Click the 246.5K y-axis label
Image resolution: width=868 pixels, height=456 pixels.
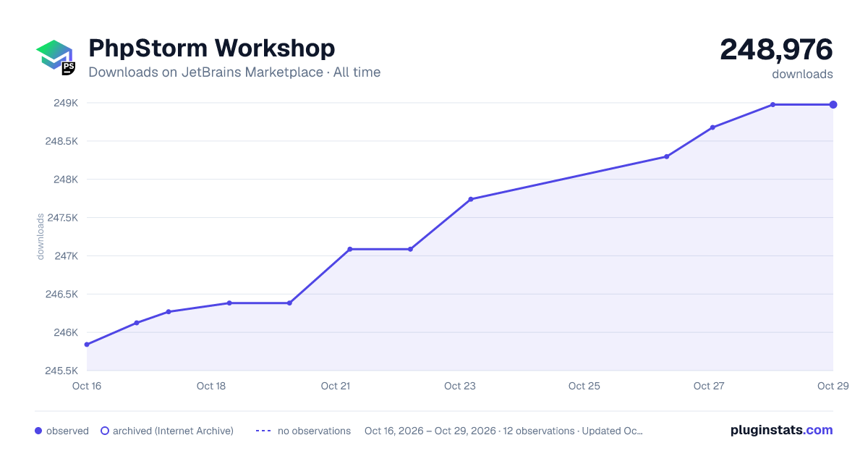point(61,295)
